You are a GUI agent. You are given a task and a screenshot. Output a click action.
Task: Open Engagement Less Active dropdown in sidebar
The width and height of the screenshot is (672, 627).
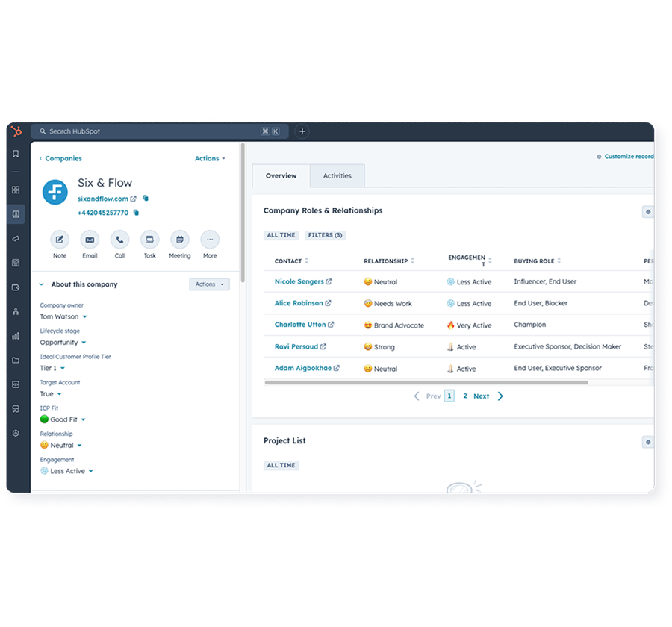[x=66, y=471]
